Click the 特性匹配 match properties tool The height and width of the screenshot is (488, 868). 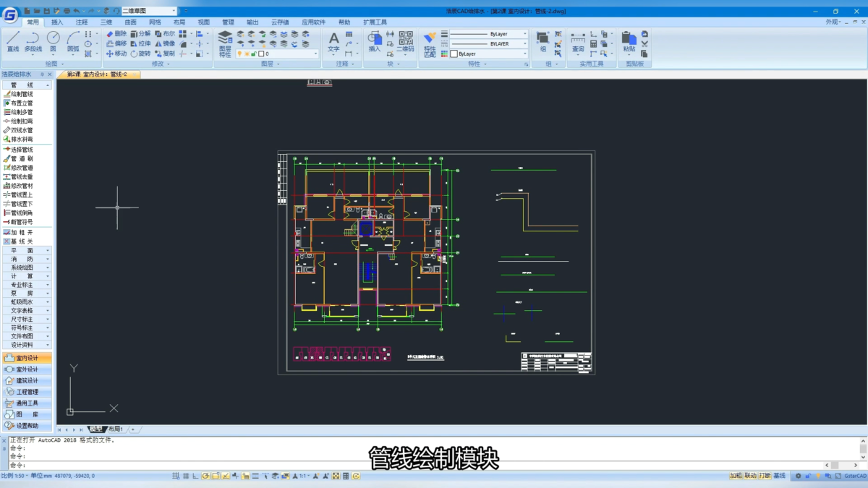click(430, 43)
